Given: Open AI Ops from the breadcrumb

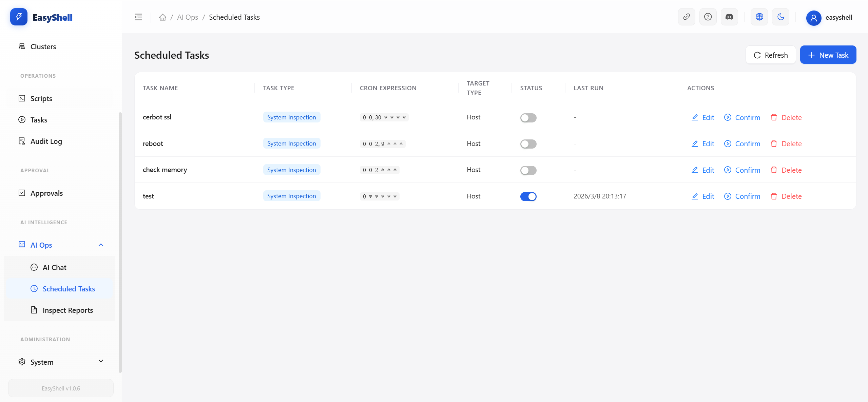Looking at the screenshot, I should coord(187,17).
